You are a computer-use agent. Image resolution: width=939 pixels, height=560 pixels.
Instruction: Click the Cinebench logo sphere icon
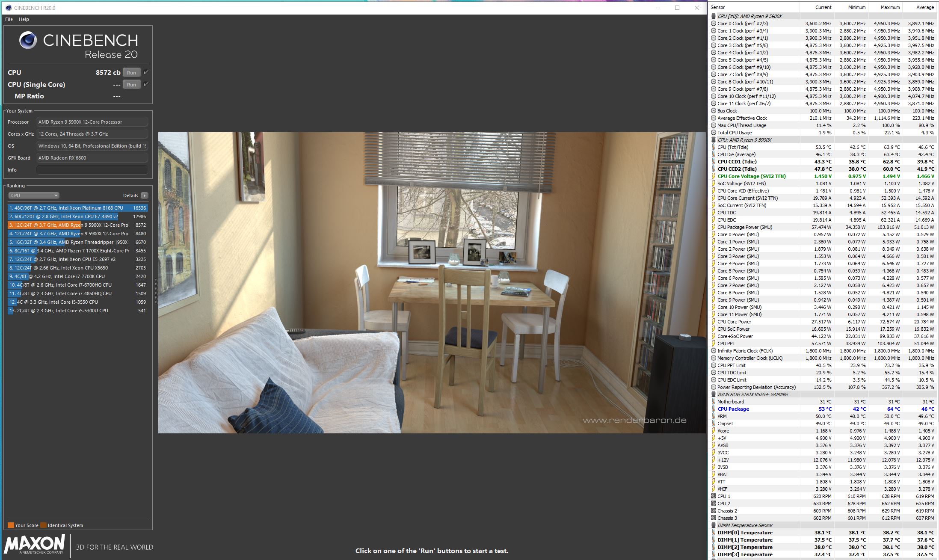tap(28, 40)
